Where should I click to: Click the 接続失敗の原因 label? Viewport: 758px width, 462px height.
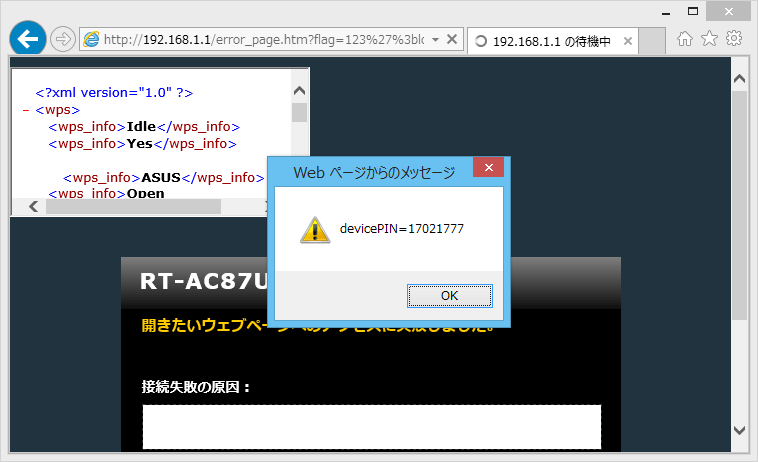[195, 387]
